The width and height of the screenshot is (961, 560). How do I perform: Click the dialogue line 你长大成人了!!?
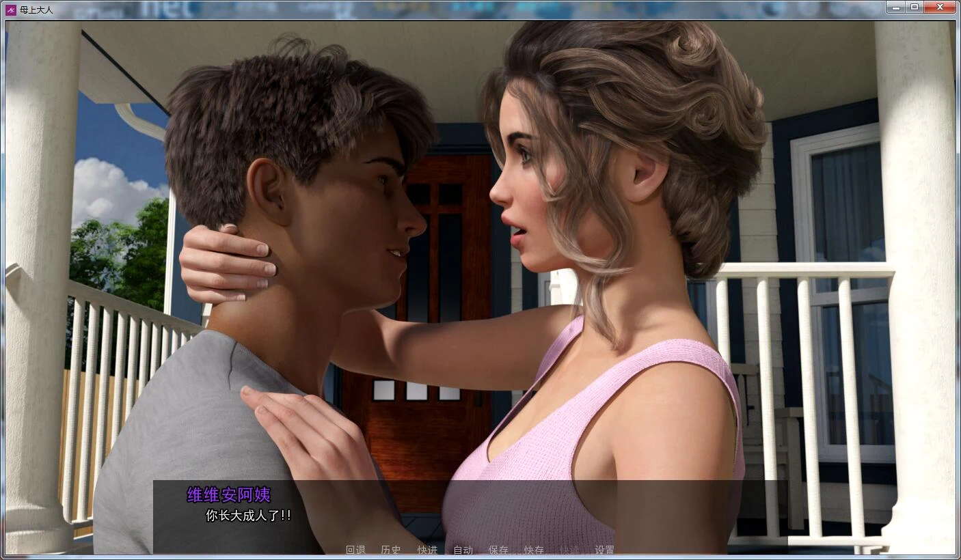pos(249,516)
